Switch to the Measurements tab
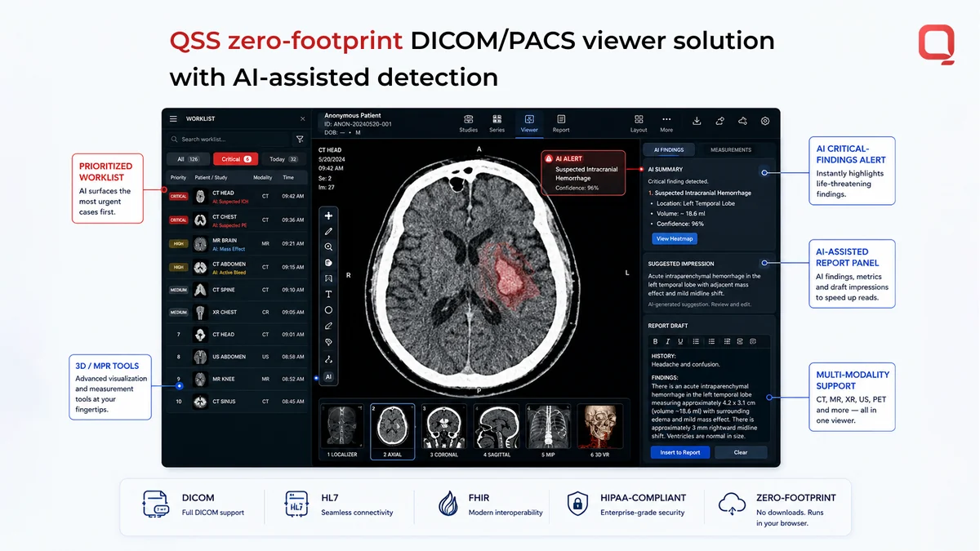Image resolution: width=980 pixels, height=551 pixels. 731,149
